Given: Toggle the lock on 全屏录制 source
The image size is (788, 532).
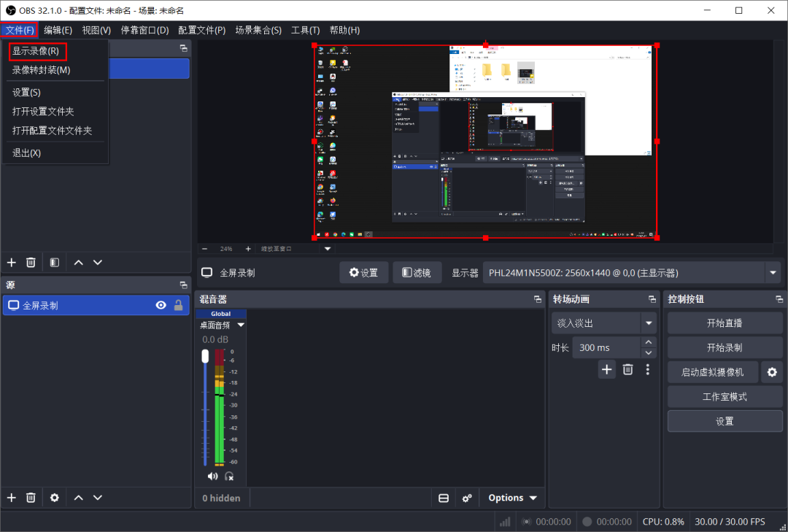Looking at the screenshot, I should [x=178, y=306].
